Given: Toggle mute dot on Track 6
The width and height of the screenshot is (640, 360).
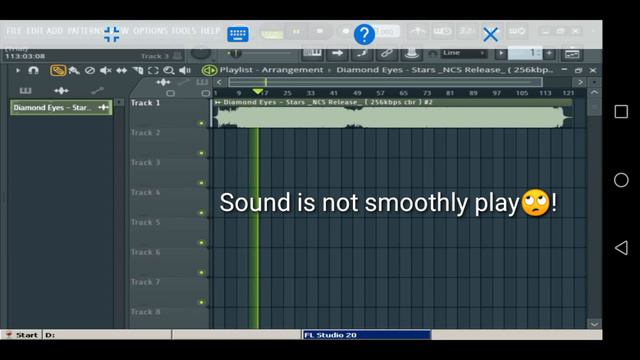Looking at the screenshot, I should pyautogui.click(x=201, y=273).
